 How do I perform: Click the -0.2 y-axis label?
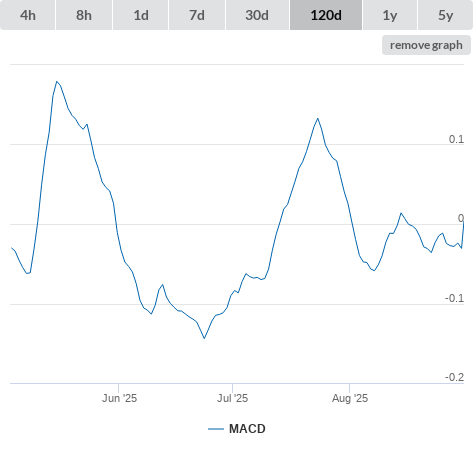point(455,377)
